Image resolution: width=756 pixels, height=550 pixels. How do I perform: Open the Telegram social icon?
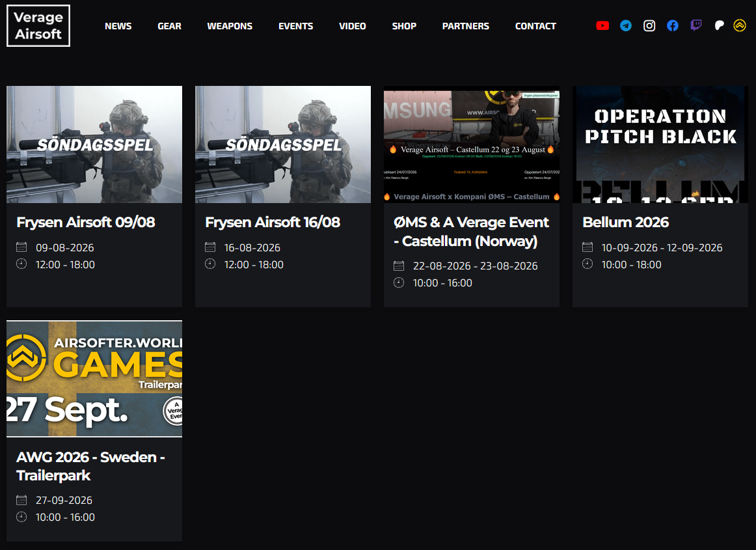click(626, 25)
